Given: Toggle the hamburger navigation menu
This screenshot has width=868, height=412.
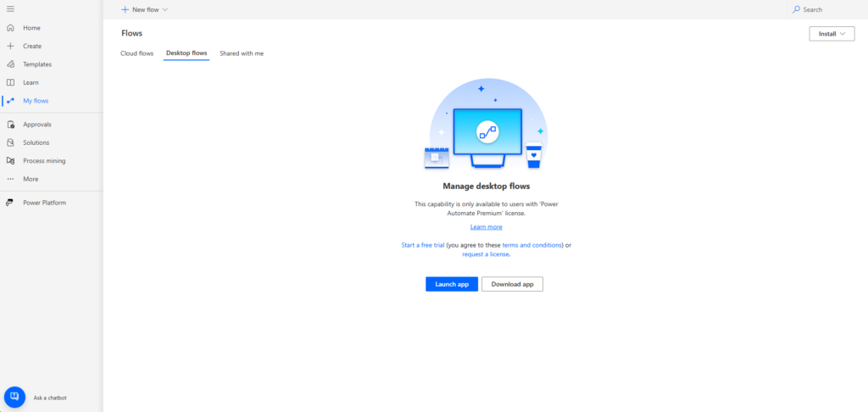Looking at the screenshot, I should pyautogui.click(x=10, y=8).
